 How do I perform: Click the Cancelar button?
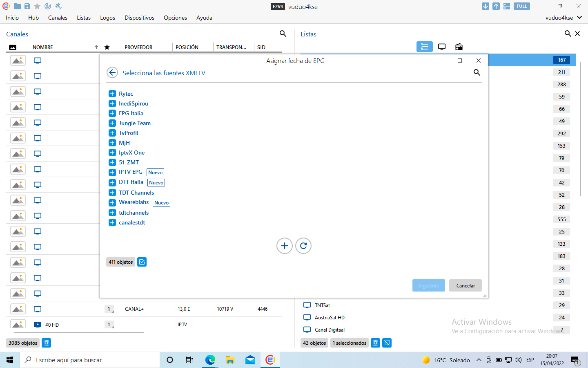pos(465,285)
